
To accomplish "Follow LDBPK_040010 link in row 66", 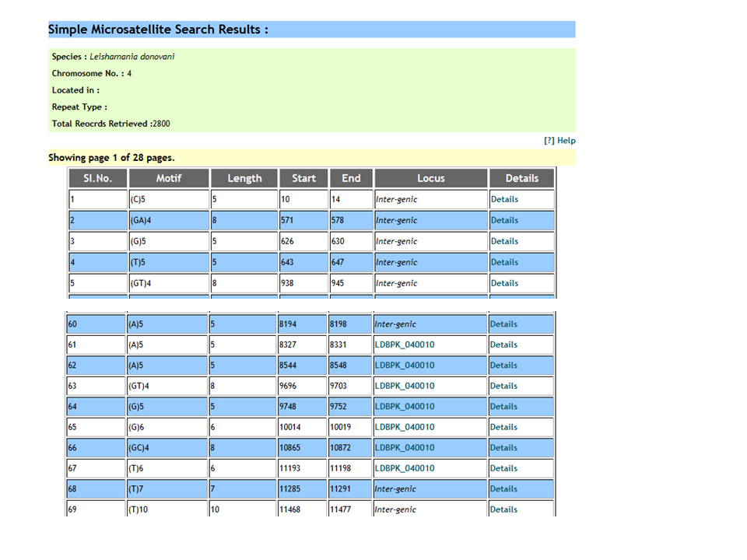I will (405, 448).
